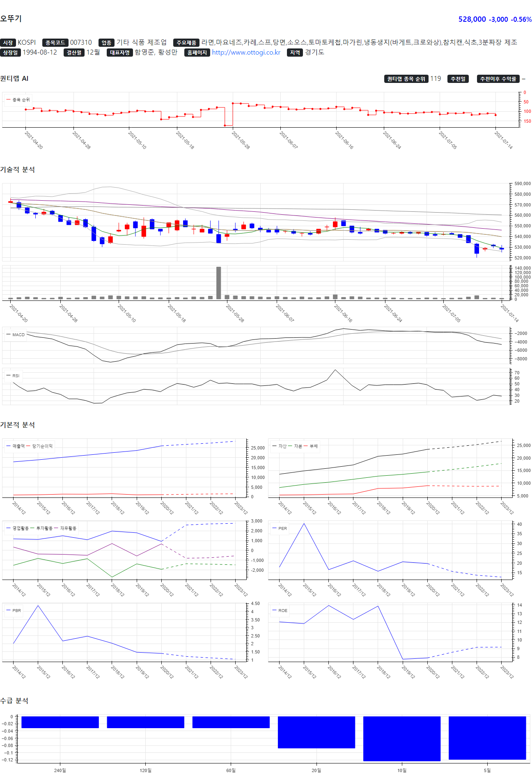Toggle the MACD legend entry
The height and width of the screenshot is (777, 532).
click(x=16, y=335)
